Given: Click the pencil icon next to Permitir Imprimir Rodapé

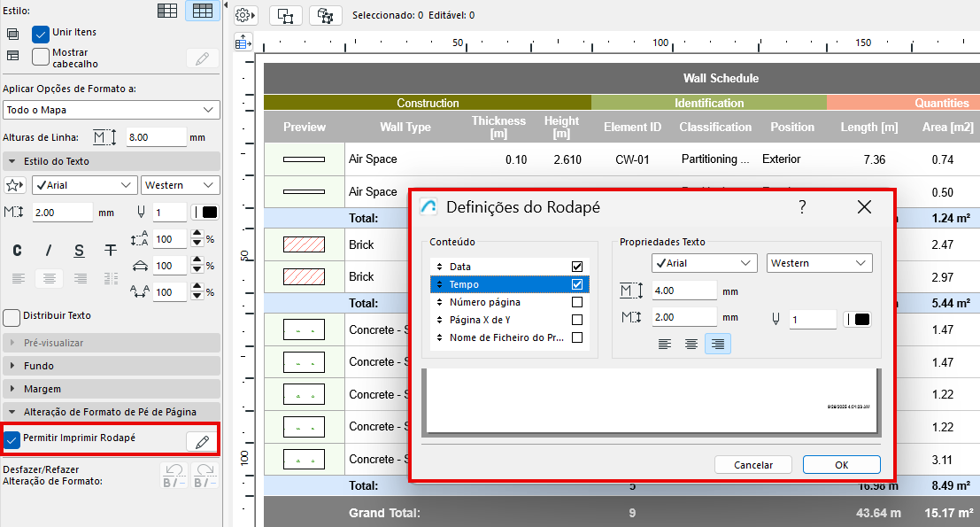Looking at the screenshot, I should coord(201,438).
